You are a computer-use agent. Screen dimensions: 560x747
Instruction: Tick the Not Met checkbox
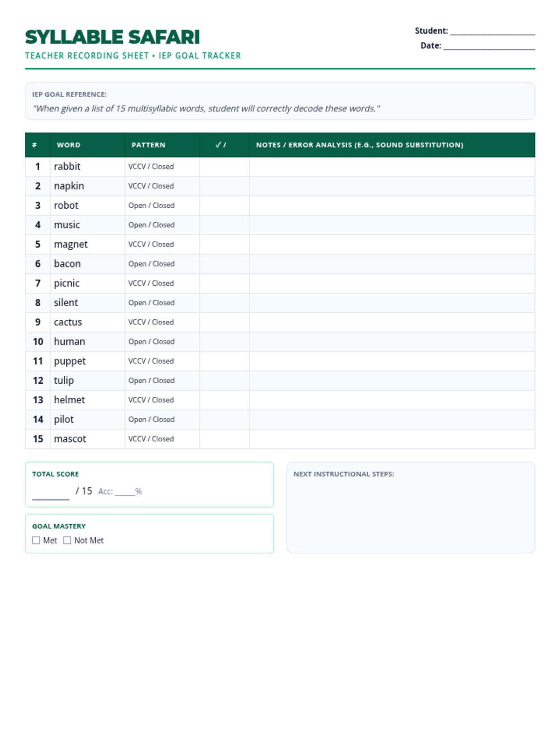[x=67, y=540]
